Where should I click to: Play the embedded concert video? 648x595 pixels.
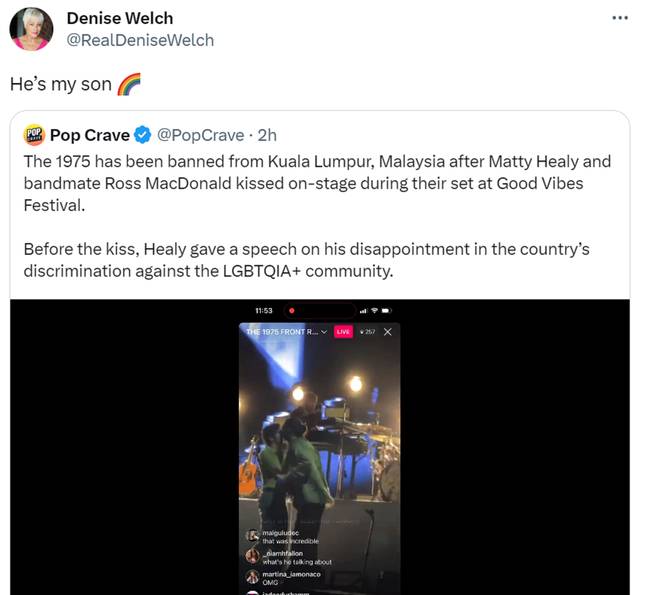point(320,447)
